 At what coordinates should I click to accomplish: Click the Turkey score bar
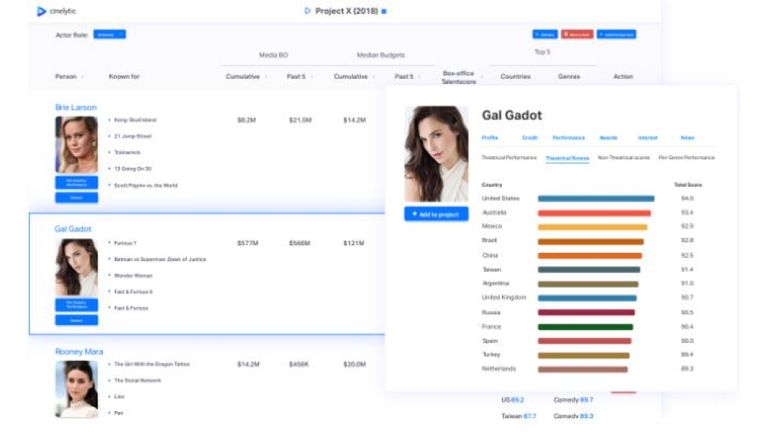tap(583, 355)
